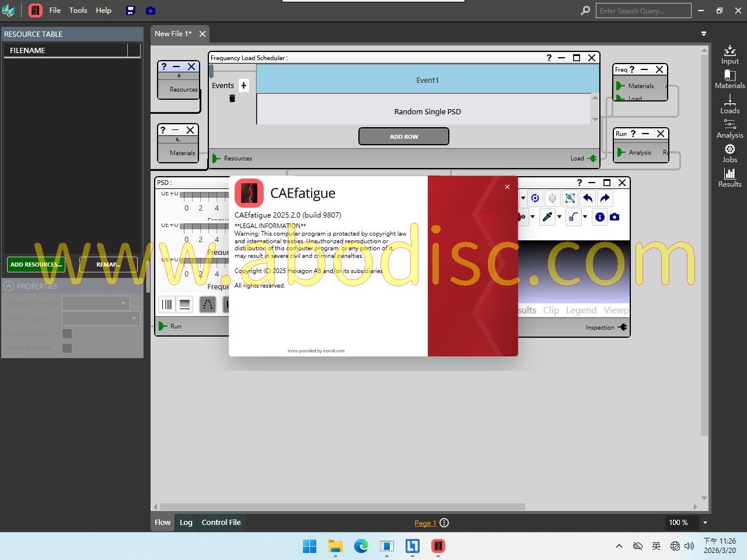Click the redo arrow in viewer toolbar

tap(605, 198)
